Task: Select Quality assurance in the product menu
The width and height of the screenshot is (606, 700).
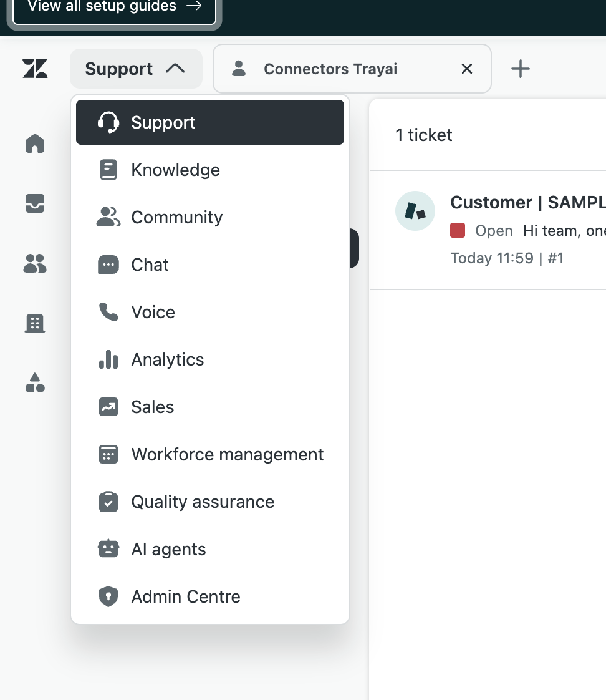Action: pos(210,502)
